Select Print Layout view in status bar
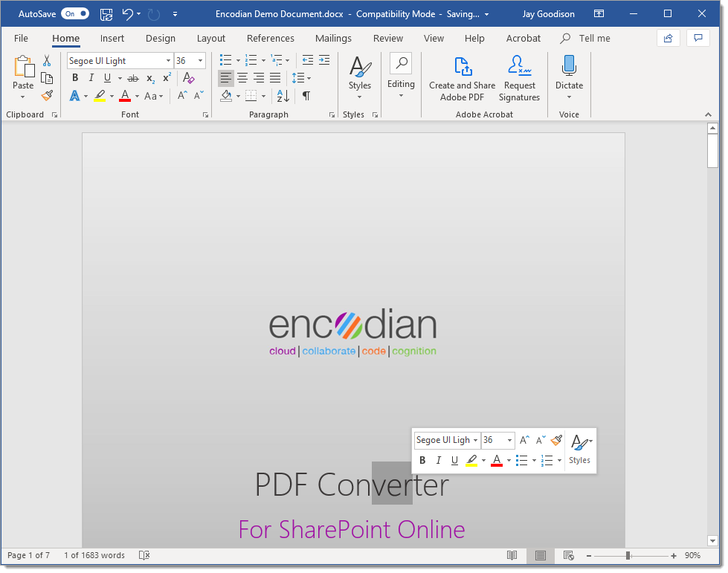 [540, 555]
